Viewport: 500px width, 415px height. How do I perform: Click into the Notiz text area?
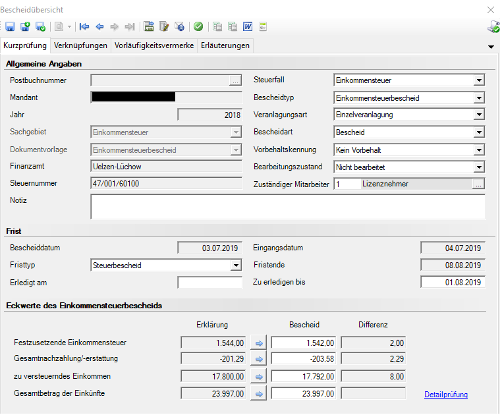288,207
